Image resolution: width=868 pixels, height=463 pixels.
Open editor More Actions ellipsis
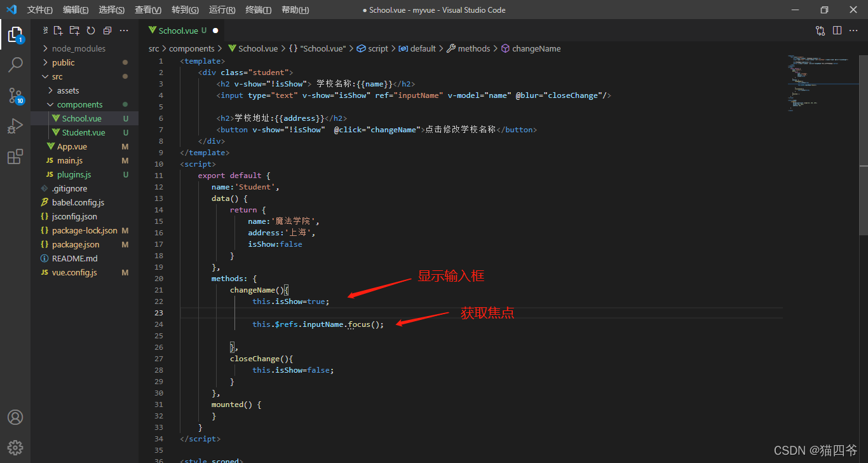pyautogui.click(x=853, y=31)
